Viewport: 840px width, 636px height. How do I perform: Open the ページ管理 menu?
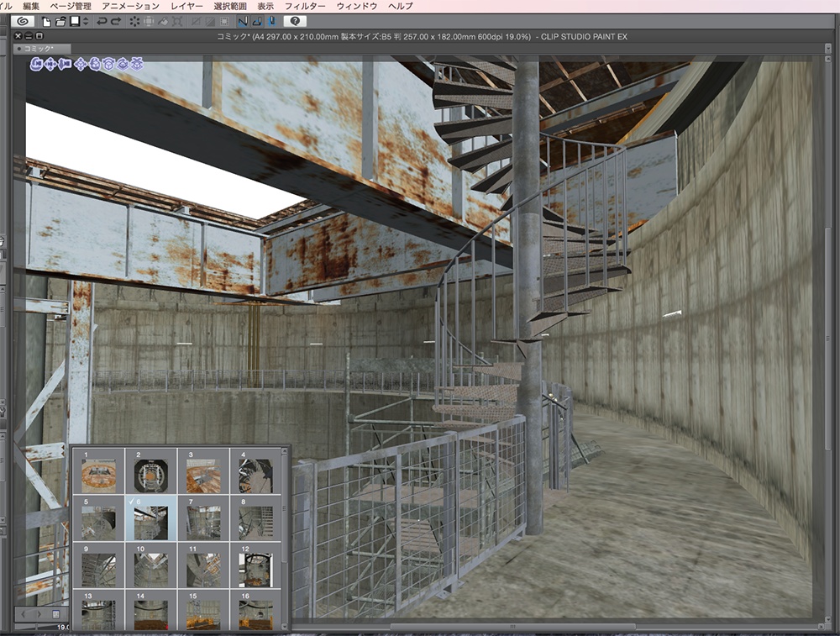click(71, 7)
